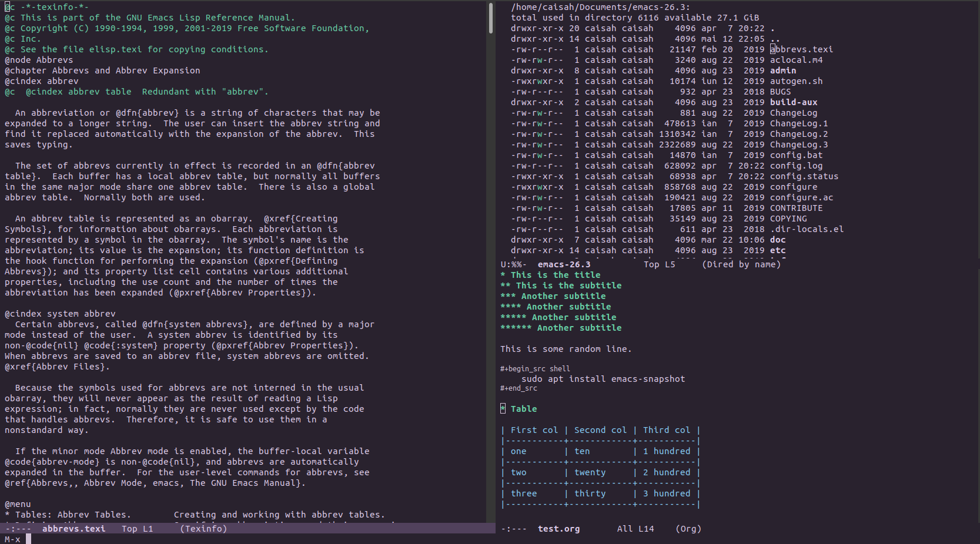The width and height of the screenshot is (980, 544).
Task: Select the 'Third col' table header cell
Action: [x=667, y=430]
